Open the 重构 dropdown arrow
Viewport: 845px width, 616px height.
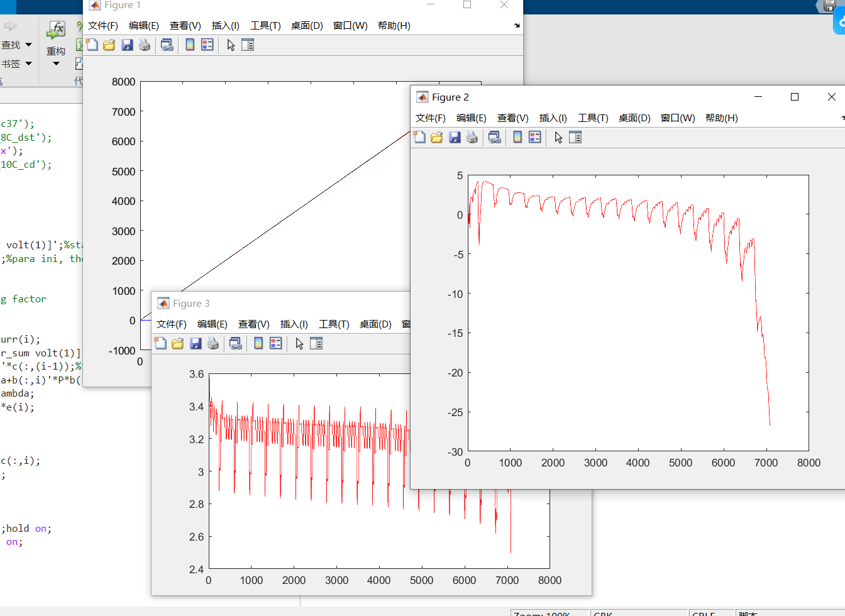pos(56,63)
